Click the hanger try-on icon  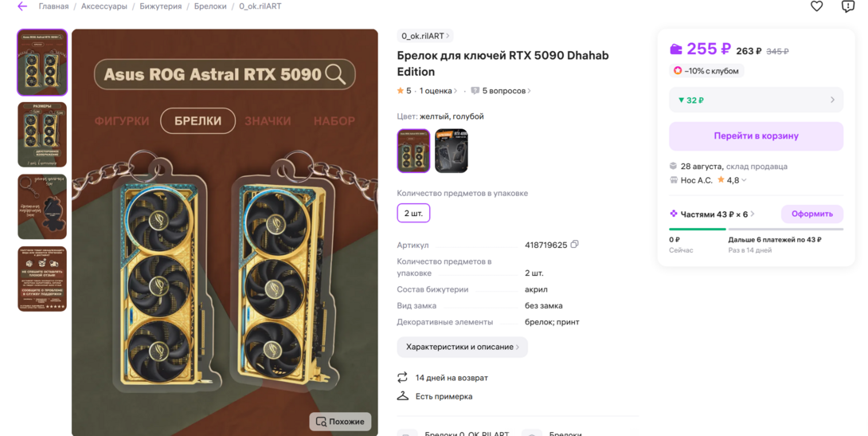pos(402,396)
